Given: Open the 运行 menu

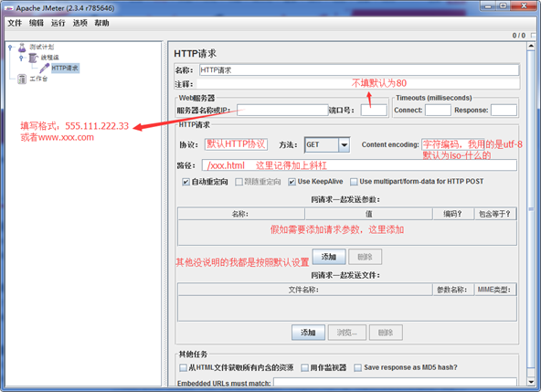Looking at the screenshot, I should click(58, 23).
